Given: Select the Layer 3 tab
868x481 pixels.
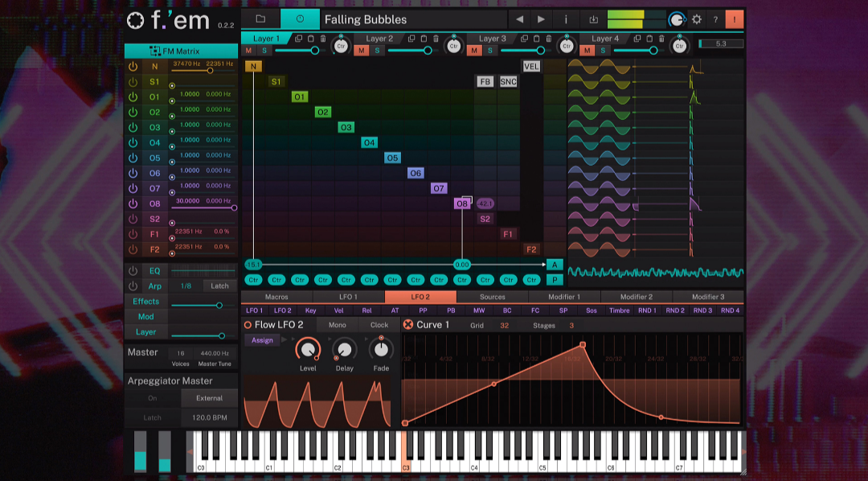Looking at the screenshot, I should click(492, 39).
